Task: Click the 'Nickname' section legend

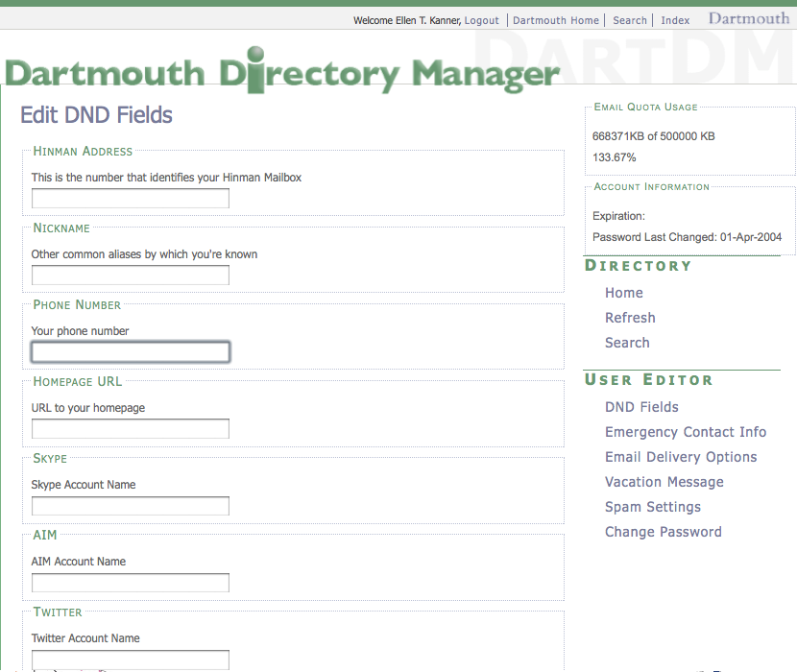Action: tap(61, 228)
